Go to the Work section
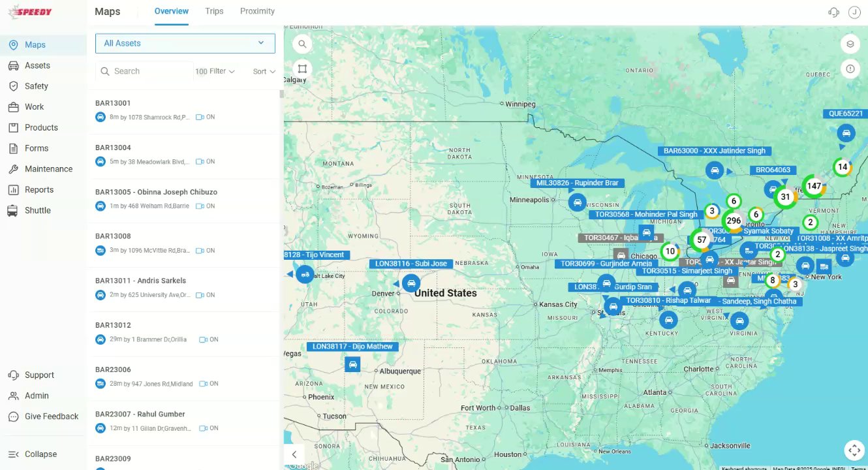The height and width of the screenshot is (470, 868). coord(43,107)
